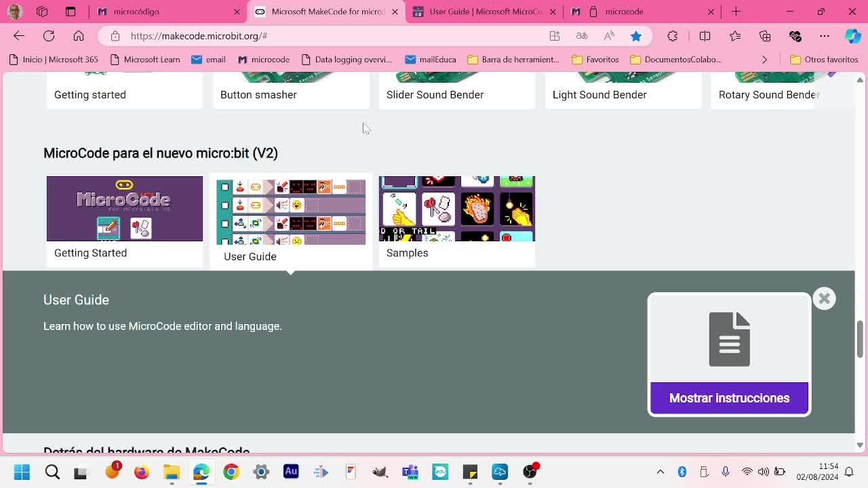The height and width of the screenshot is (488, 868).
Task: Open Adobe Audition from the taskbar
Action: click(x=291, y=472)
